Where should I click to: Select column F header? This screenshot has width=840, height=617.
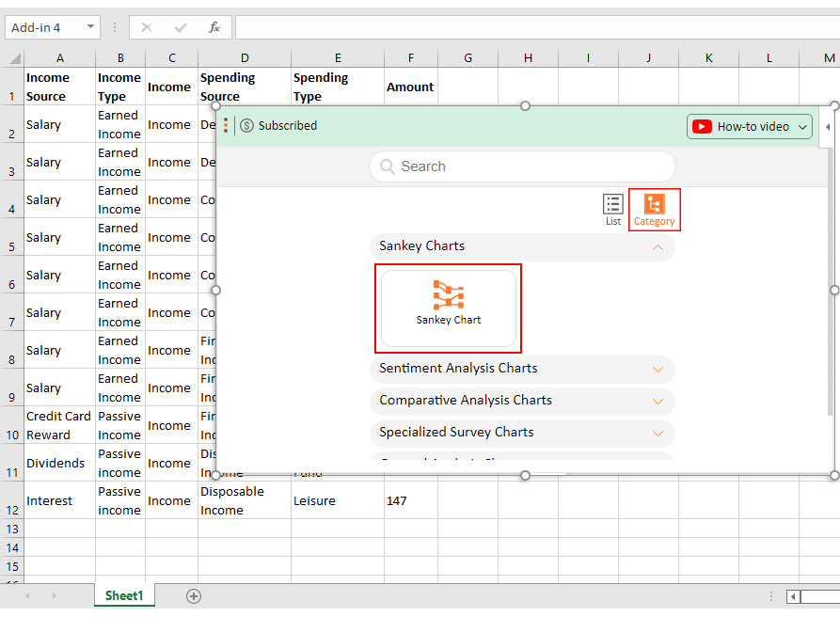(x=411, y=58)
